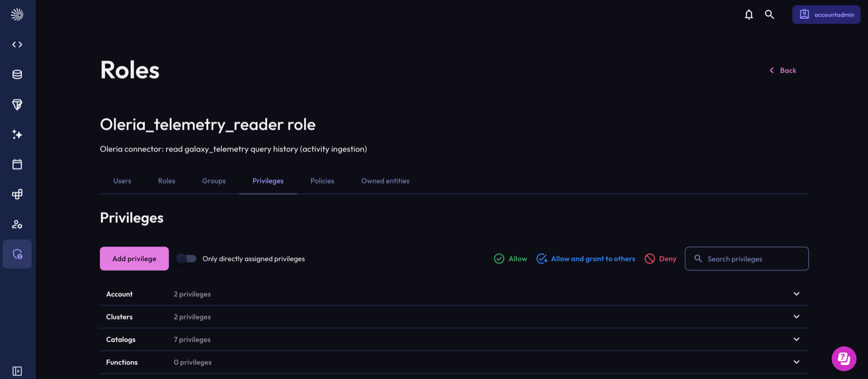The height and width of the screenshot is (379, 868).
Task: Switch to the Policies tab
Action: point(322,181)
